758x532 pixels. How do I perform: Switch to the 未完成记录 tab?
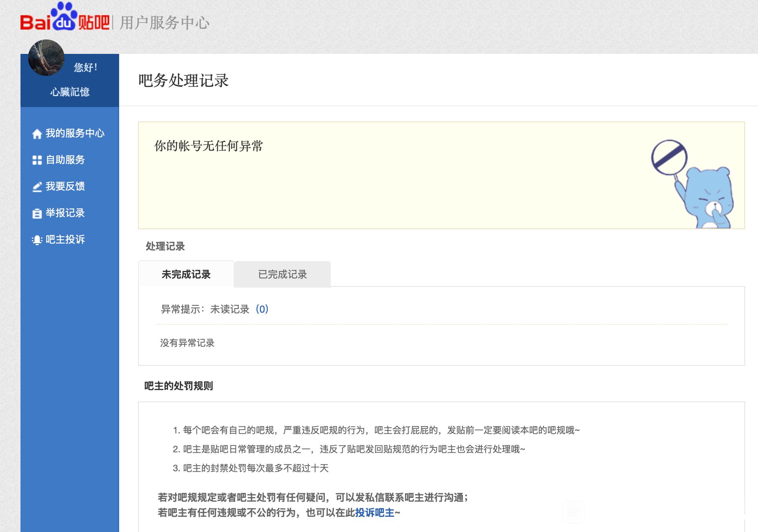(x=186, y=274)
